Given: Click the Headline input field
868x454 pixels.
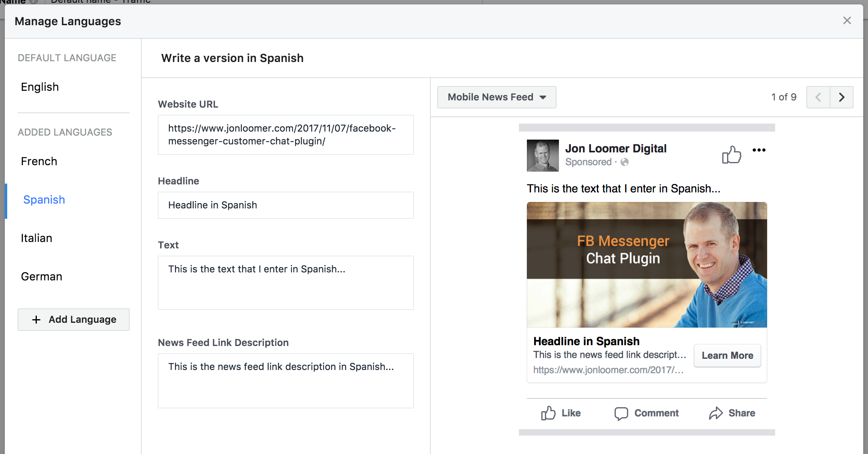Looking at the screenshot, I should coord(286,205).
